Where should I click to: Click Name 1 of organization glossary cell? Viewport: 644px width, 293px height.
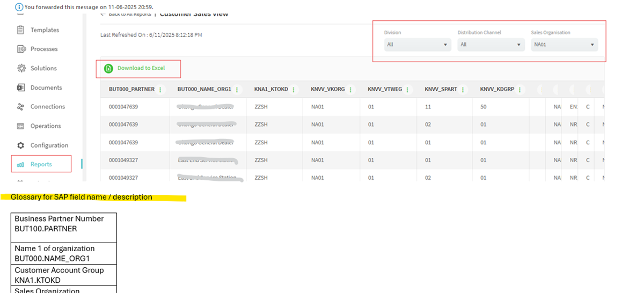[64, 253]
